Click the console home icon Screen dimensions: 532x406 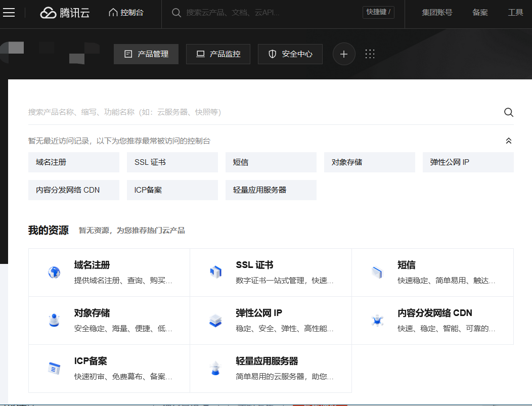pyautogui.click(x=113, y=13)
